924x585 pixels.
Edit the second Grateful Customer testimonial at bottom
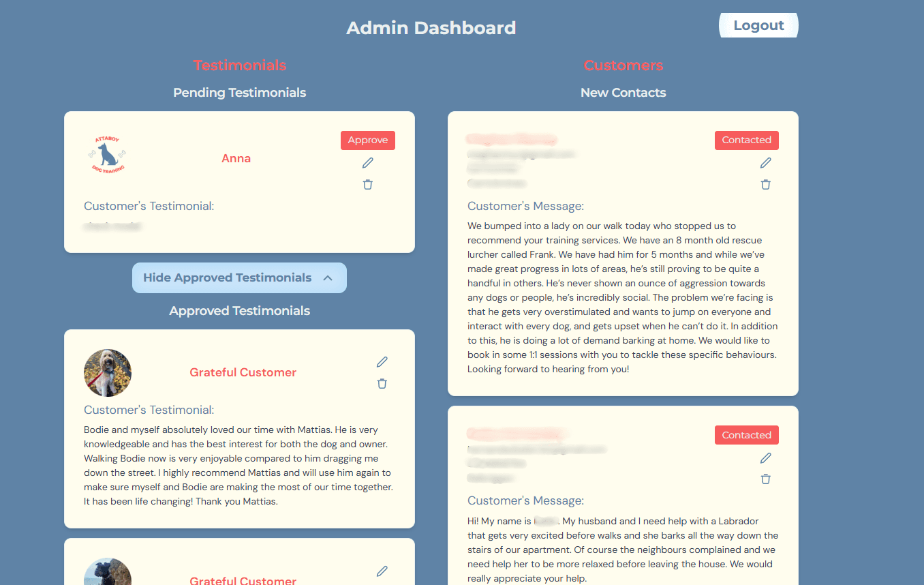coord(382,571)
